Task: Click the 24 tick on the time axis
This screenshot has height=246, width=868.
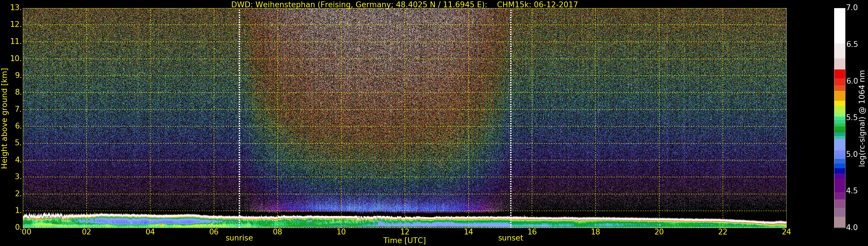Action: 786,232
